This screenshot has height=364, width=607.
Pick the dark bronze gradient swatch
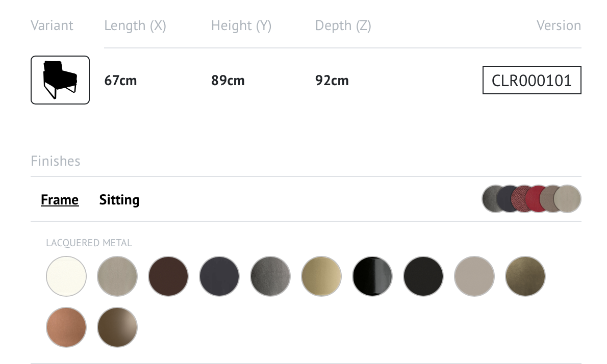(x=117, y=327)
